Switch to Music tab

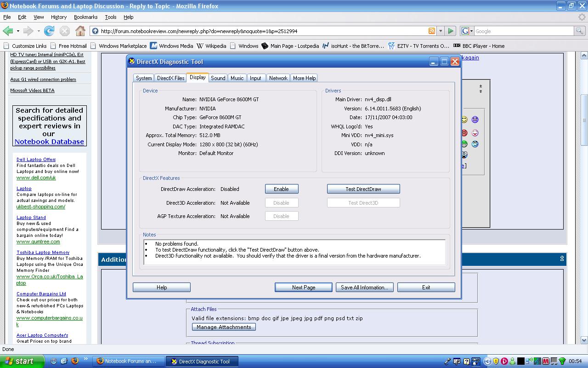tap(237, 78)
